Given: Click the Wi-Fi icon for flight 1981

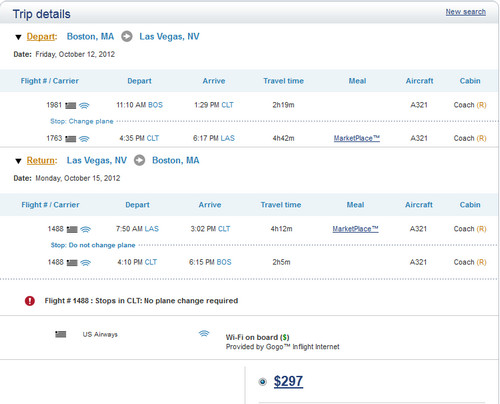Looking at the screenshot, I should 84,106.
